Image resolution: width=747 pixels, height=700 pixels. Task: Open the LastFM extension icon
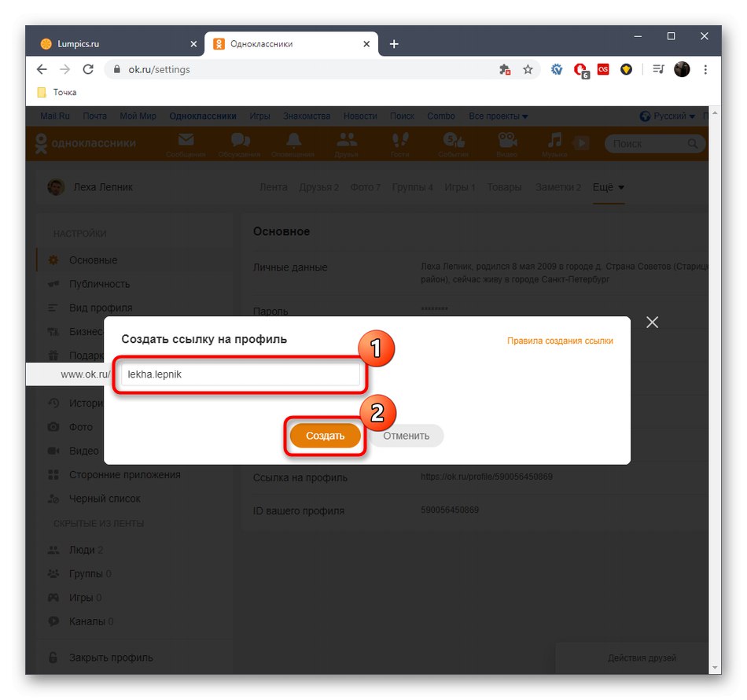[603, 69]
